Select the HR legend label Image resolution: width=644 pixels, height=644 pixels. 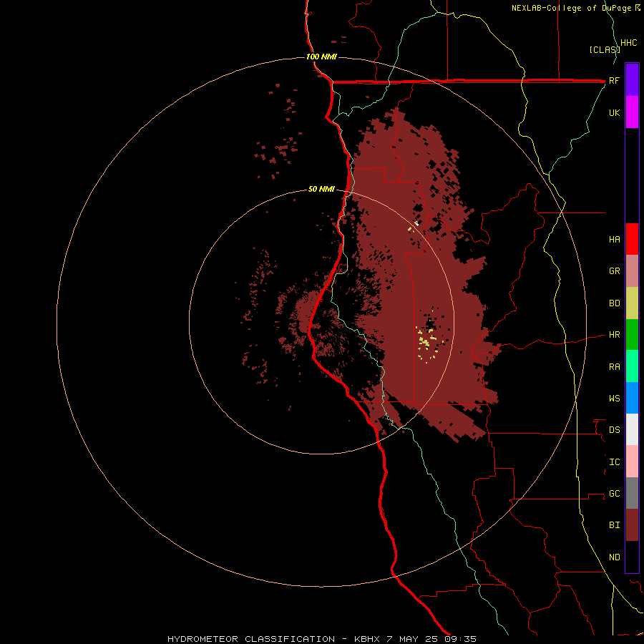point(614,335)
